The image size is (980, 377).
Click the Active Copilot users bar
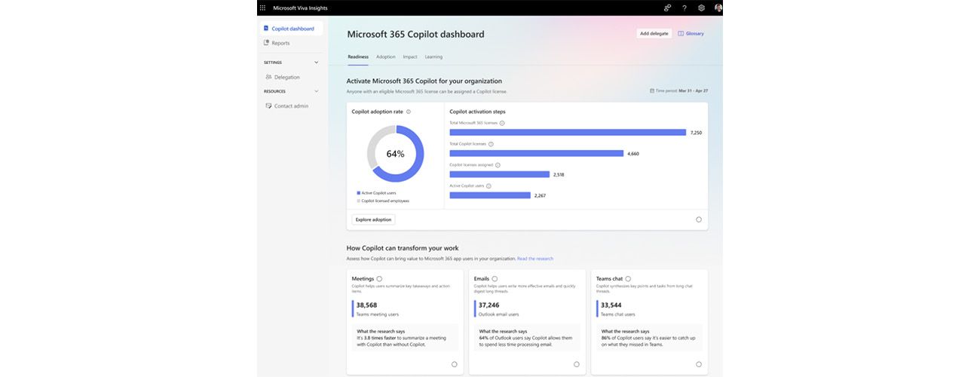click(x=490, y=195)
